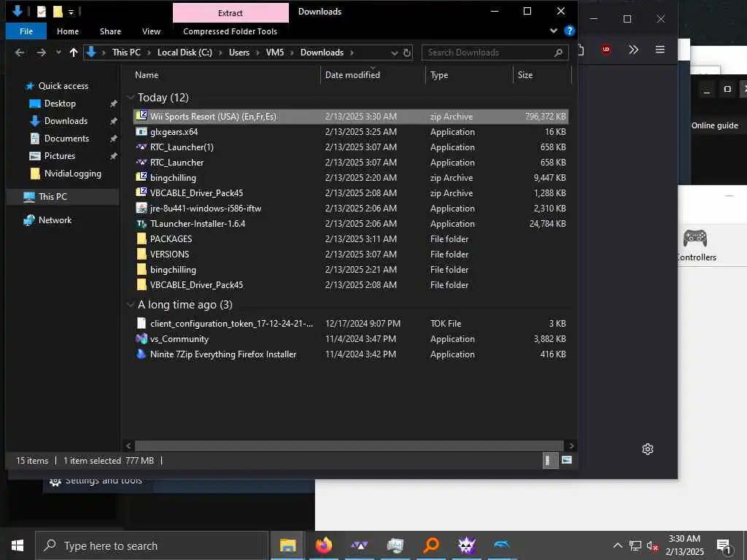Open Pictures in the navigation pane
Screen dimensions: 747x560
tap(60, 156)
